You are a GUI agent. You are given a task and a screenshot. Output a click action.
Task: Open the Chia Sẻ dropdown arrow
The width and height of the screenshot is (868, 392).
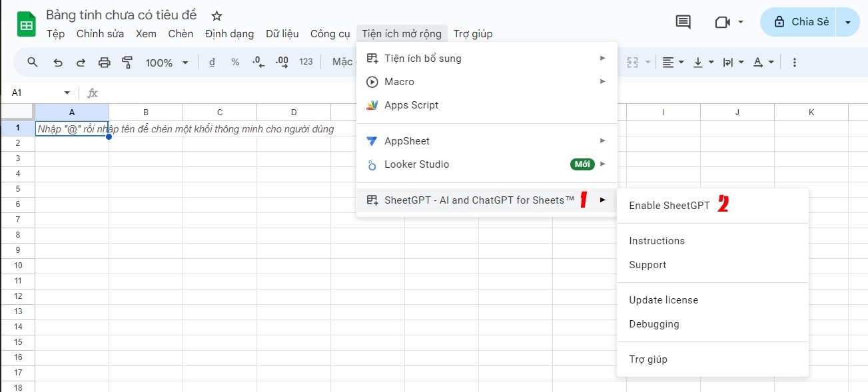click(848, 21)
